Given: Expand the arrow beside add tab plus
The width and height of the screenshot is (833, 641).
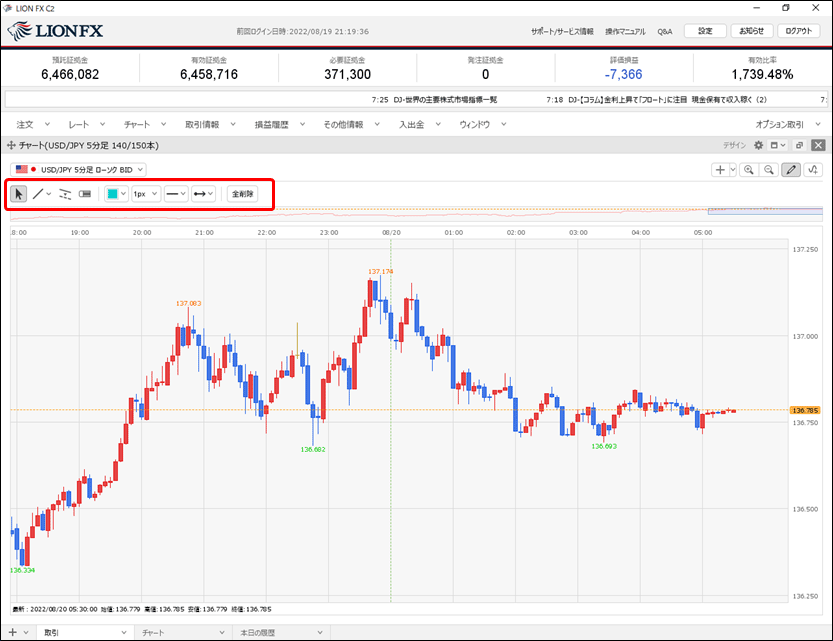Looking at the screenshot, I should 26,632.
